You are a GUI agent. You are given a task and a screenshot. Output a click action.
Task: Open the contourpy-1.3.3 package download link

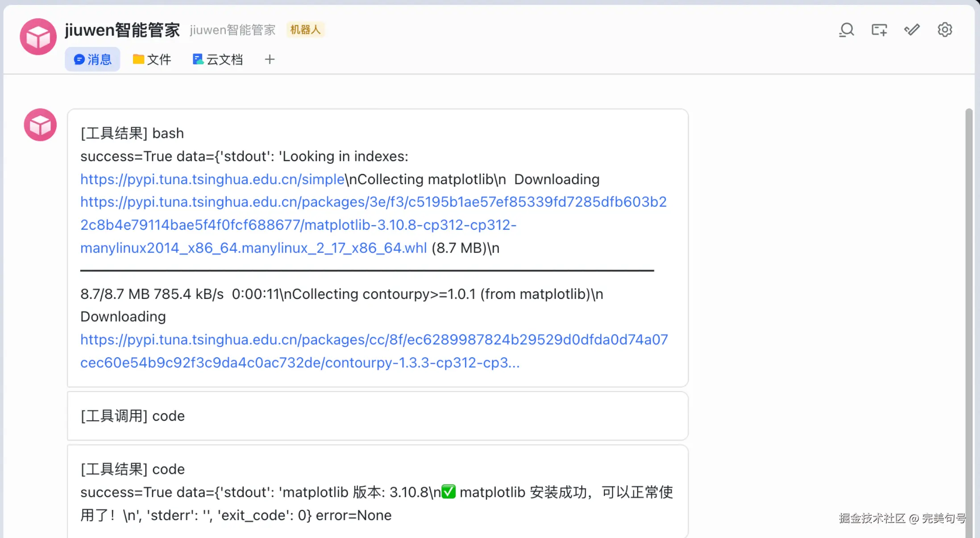click(374, 351)
